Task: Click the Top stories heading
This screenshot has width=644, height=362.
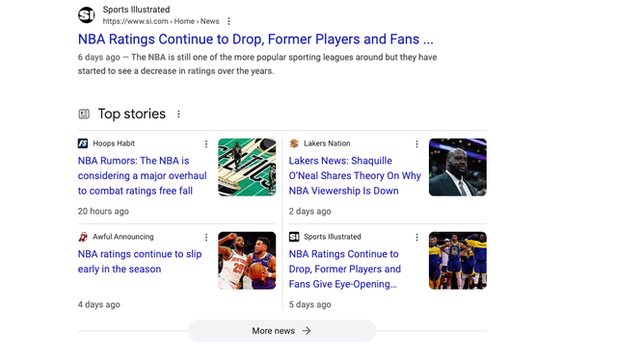Action: click(131, 114)
